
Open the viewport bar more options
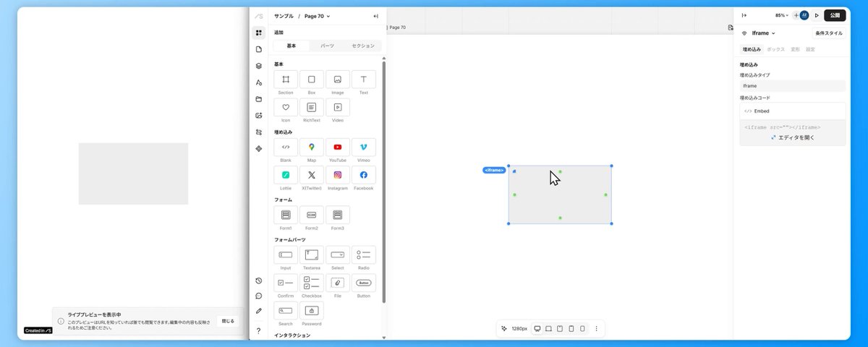(596, 328)
